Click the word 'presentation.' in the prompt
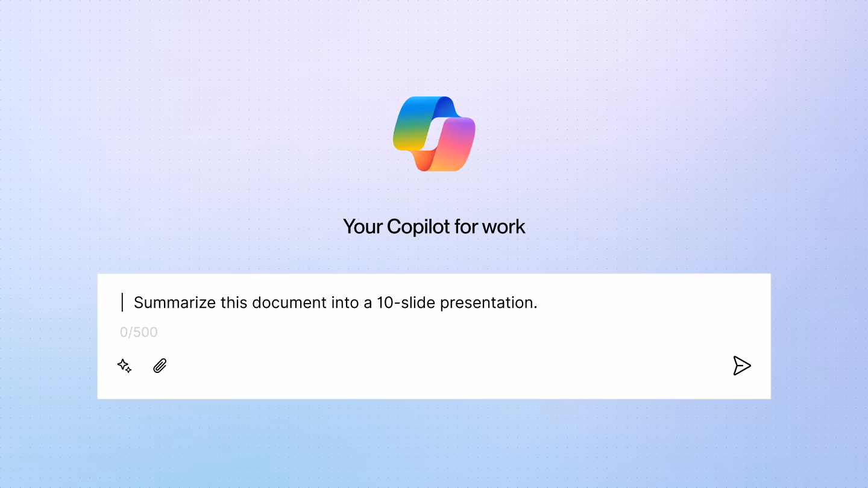The height and width of the screenshot is (488, 868). [489, 303]
